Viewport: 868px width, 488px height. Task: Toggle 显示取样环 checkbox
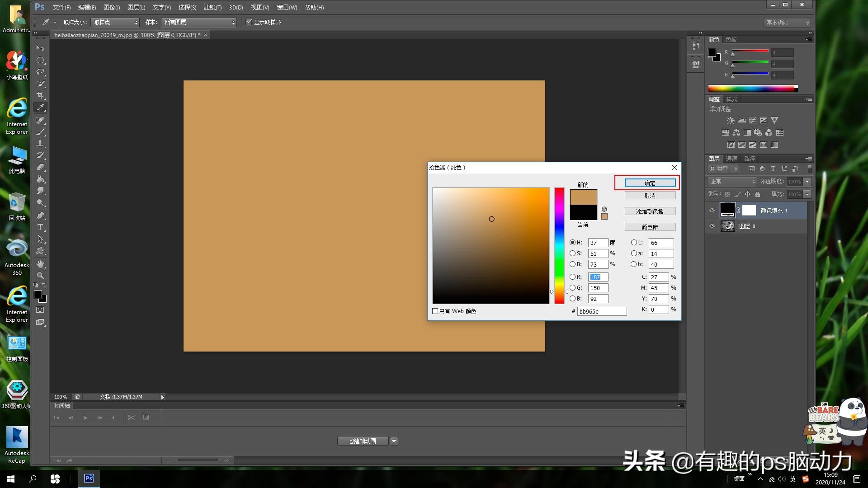[x=249, y=22]
